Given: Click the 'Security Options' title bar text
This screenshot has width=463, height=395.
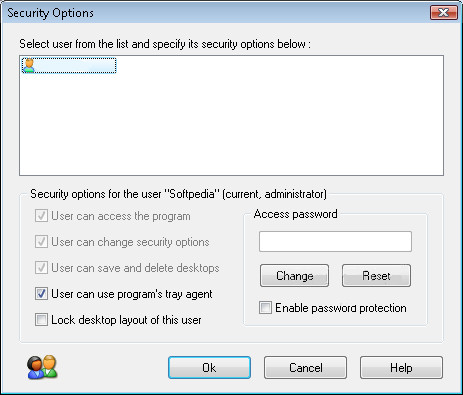Looking at the screenshot, I should (50, 13).
